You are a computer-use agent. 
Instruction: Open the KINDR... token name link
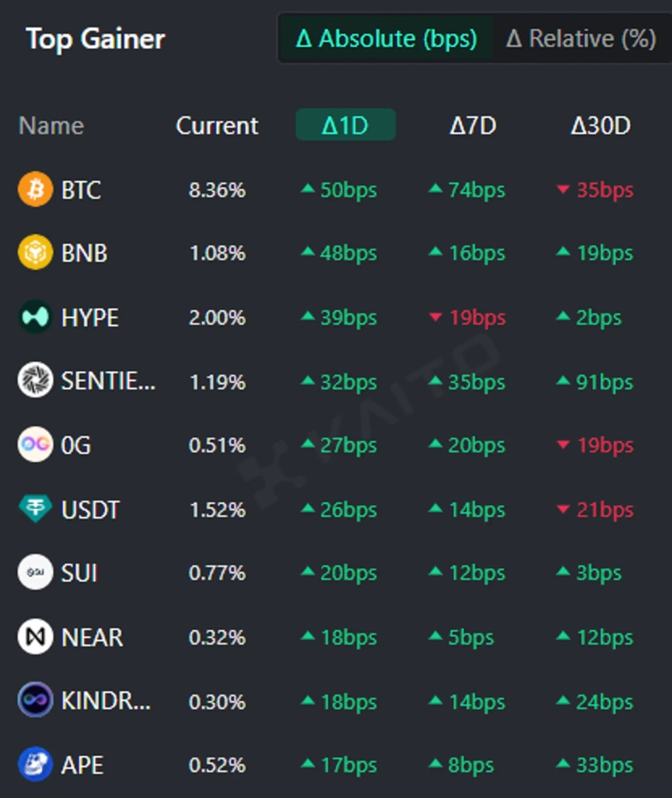pyautogui.click(x=106, y=701)
